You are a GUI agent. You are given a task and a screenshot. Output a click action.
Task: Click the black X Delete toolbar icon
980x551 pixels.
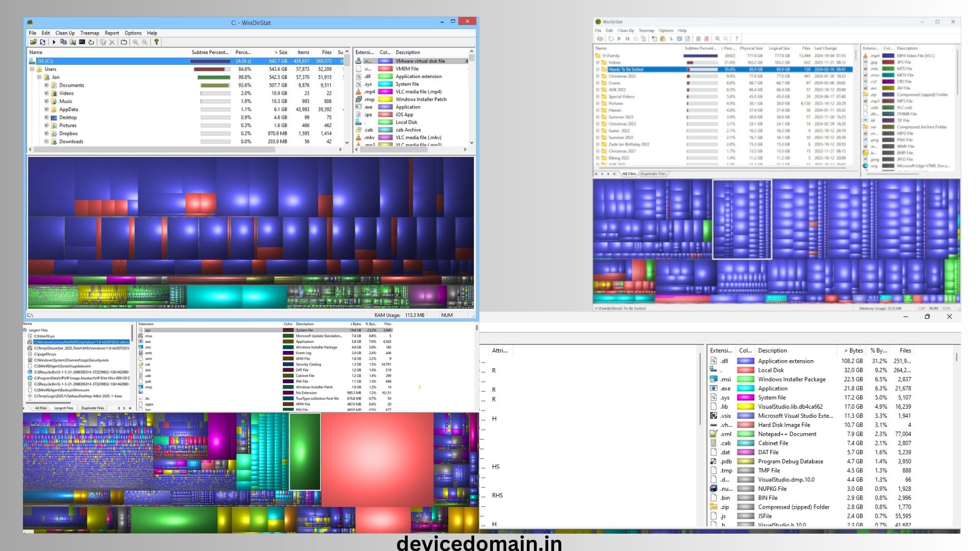(112, 42)
